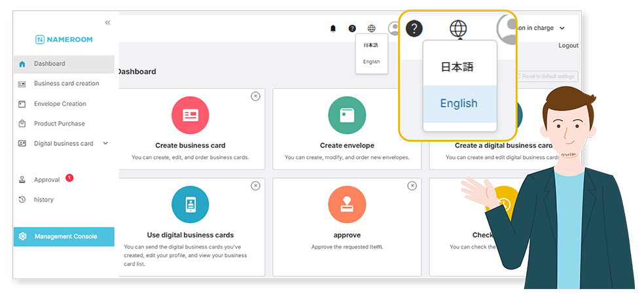The image size is (644, 293).
Task: Click the NAMEROOM logo
Action: [64, 40]
